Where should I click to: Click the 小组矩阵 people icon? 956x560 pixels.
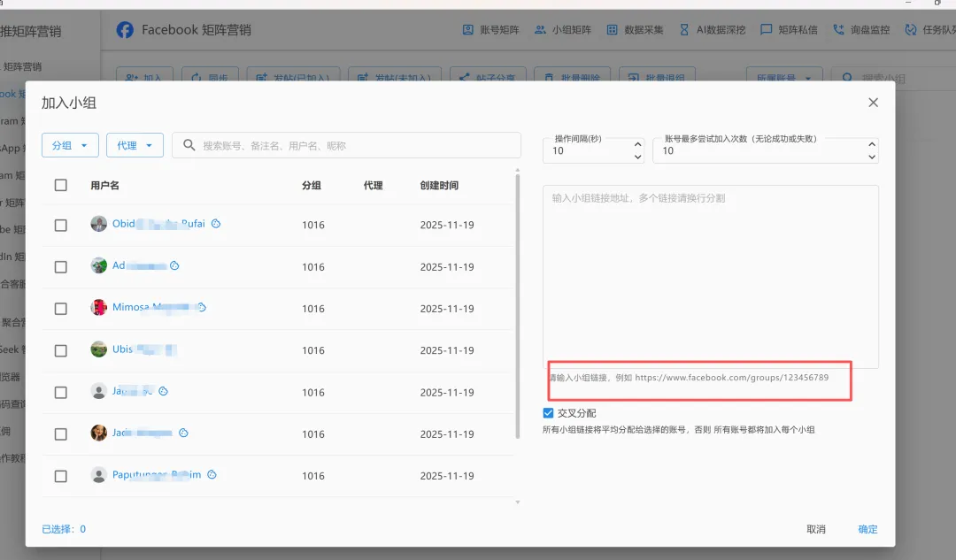click(538, 29)
